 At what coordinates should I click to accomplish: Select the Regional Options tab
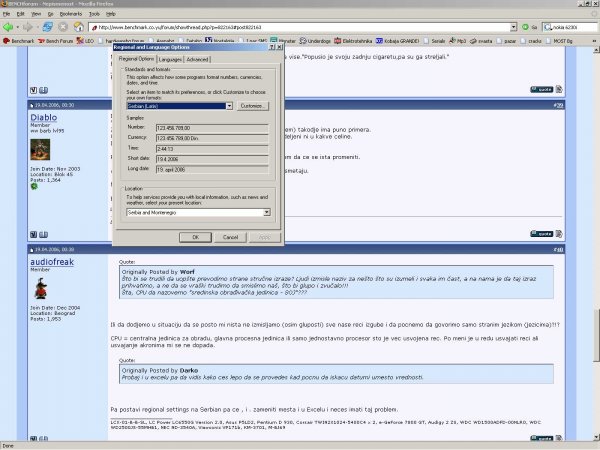136,59
